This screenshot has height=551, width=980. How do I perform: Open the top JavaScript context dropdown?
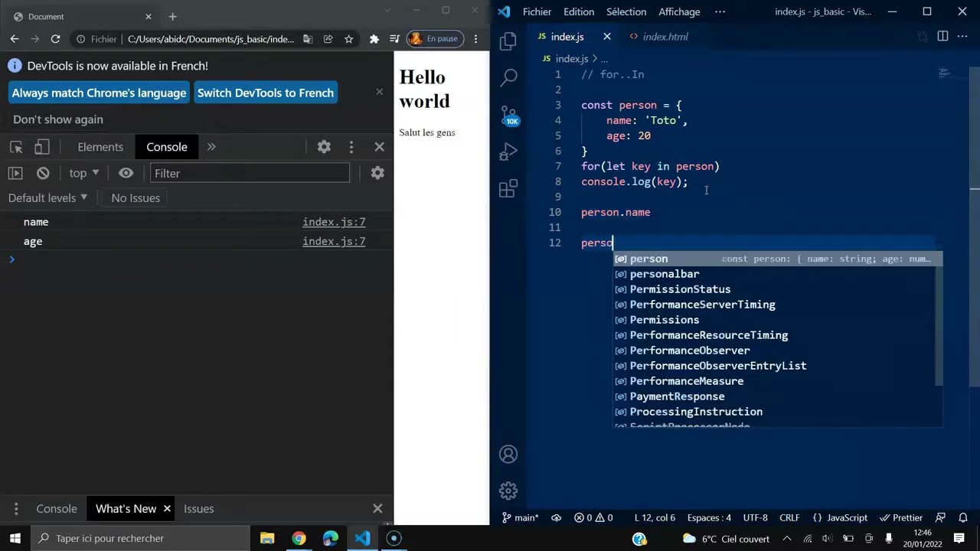pos(84,173)
